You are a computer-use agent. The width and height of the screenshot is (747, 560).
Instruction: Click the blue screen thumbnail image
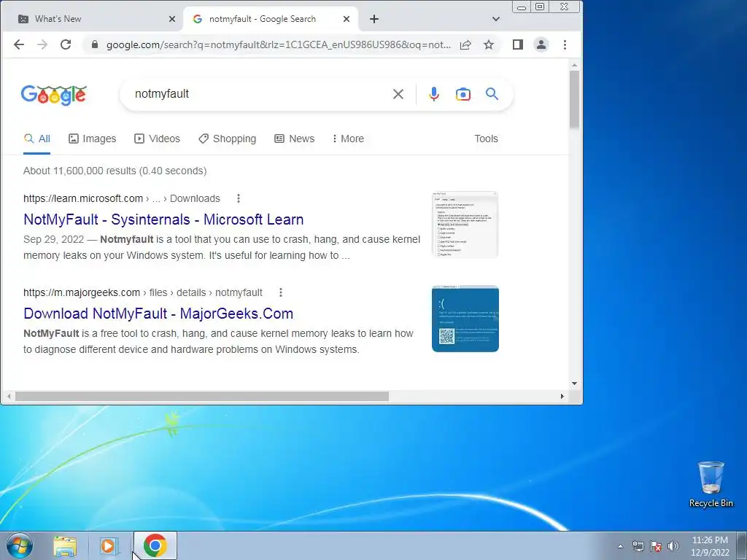pyautogui.click(x=465, y=319)
